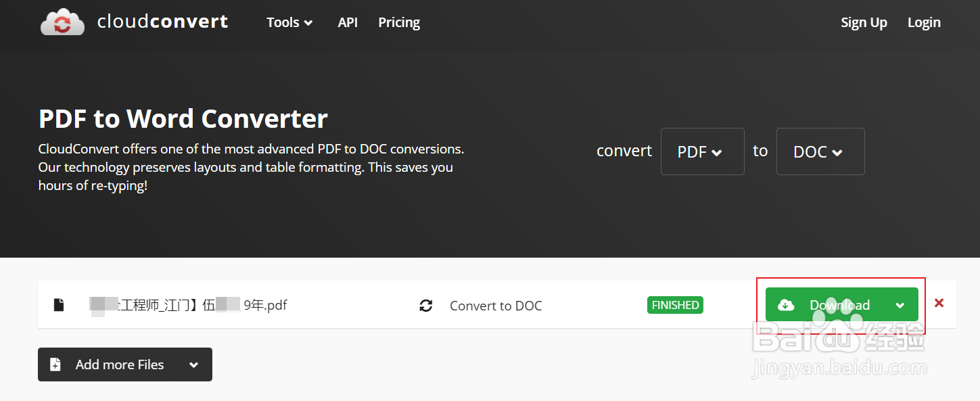This screenshot has width=980, height=401.
Task: Expand the Add more Files source arrow
Action: (194, 364)
